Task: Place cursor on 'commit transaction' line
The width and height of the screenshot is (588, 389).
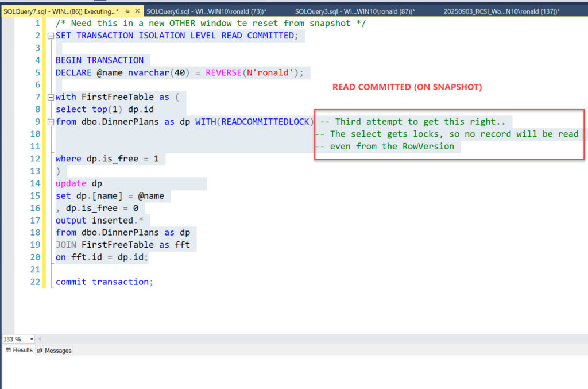Action: point(105,282)
